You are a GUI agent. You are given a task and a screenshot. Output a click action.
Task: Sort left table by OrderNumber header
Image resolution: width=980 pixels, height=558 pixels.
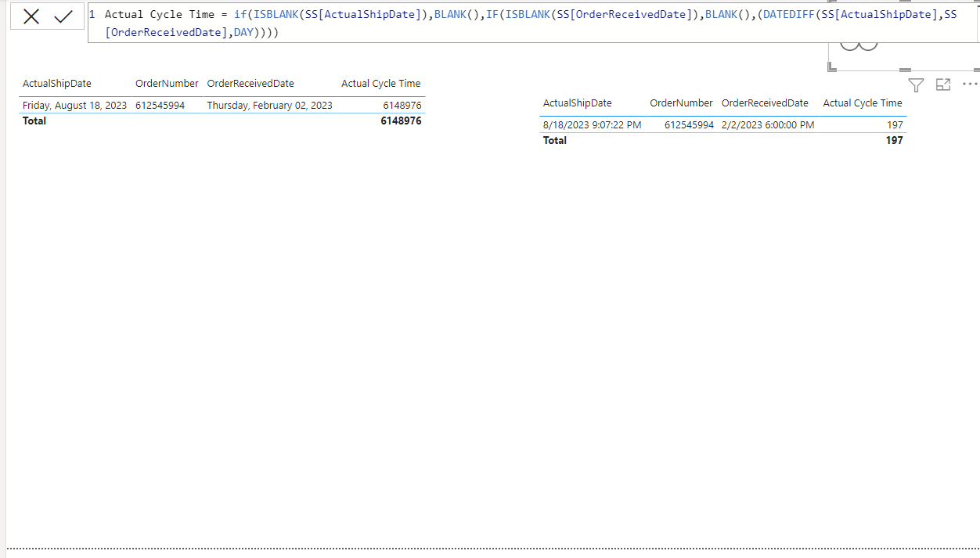(167, 84)
